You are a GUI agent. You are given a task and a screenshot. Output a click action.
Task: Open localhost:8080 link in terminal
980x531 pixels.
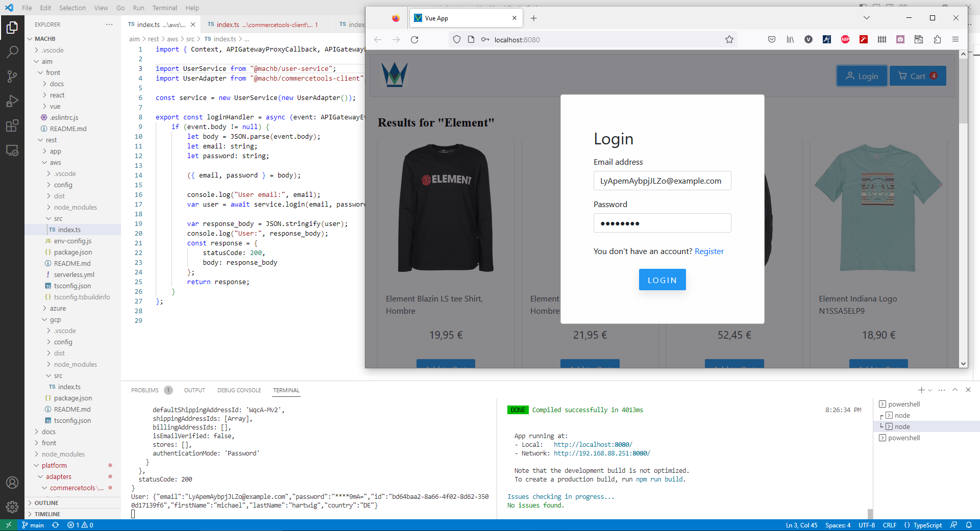[x=593, y=445]
